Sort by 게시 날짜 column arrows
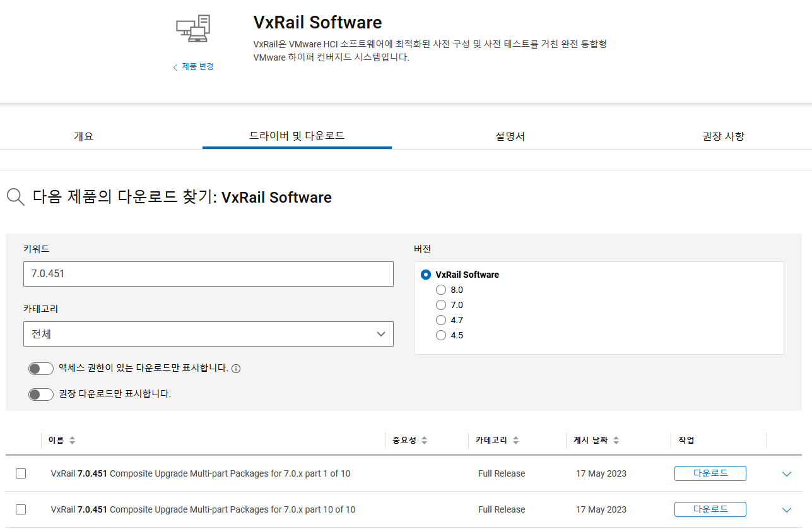 click(616, 441)
